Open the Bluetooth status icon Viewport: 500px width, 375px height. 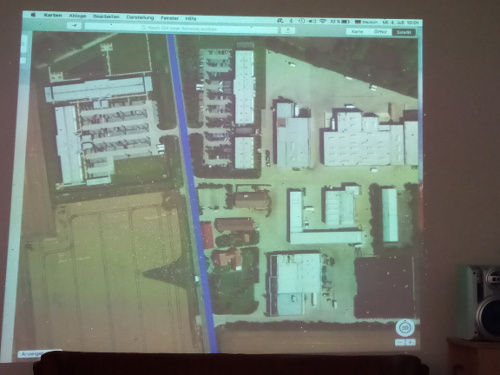coord(291,21)
